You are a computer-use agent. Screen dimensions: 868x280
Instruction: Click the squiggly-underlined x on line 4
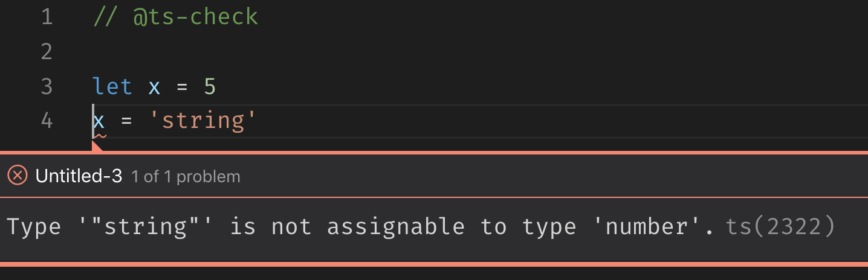point(99,122)
